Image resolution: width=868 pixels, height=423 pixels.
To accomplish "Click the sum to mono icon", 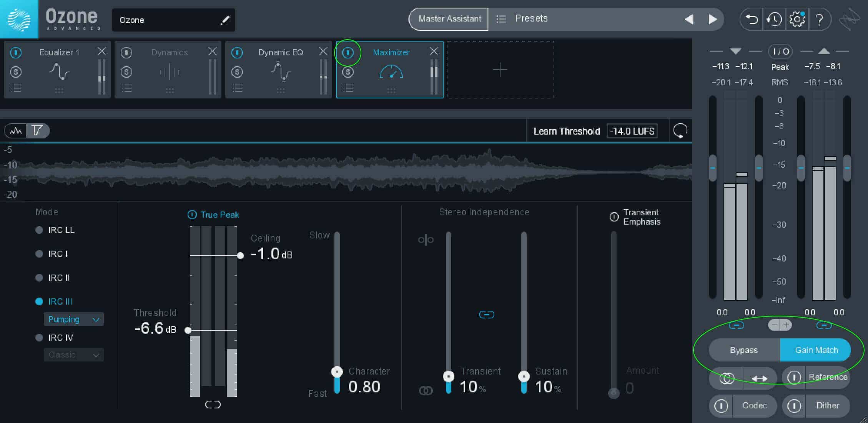I will pos(726,379).
